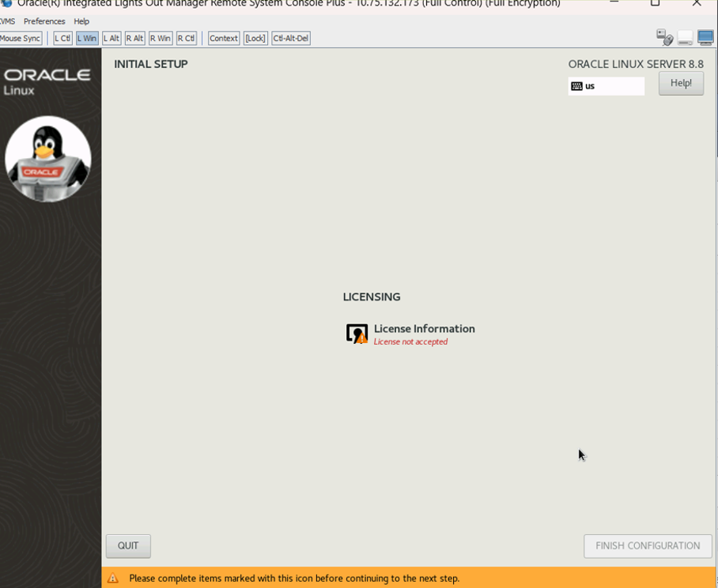Toggle the [Lock] key button
Screen dimensions: 718x588
[x=255, y=38]
